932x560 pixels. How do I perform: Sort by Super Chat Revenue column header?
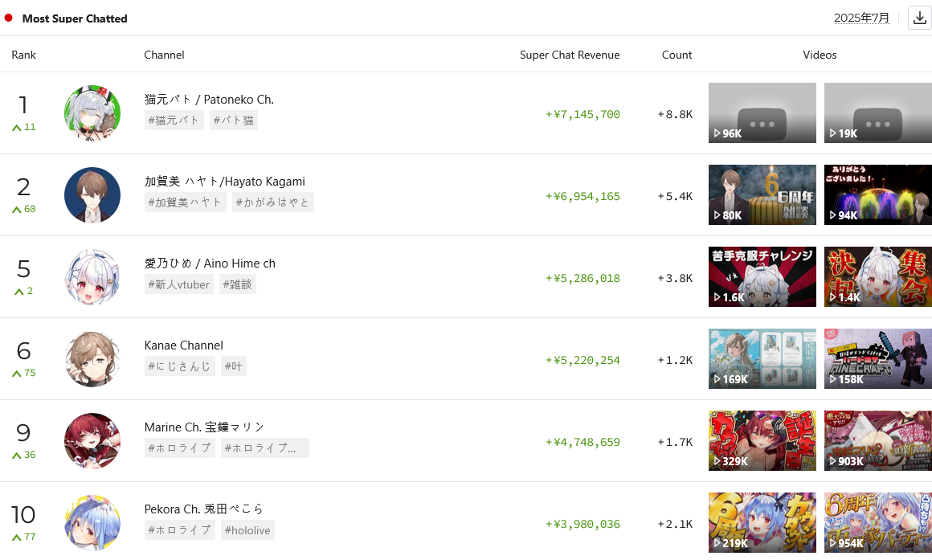(569, 55)
